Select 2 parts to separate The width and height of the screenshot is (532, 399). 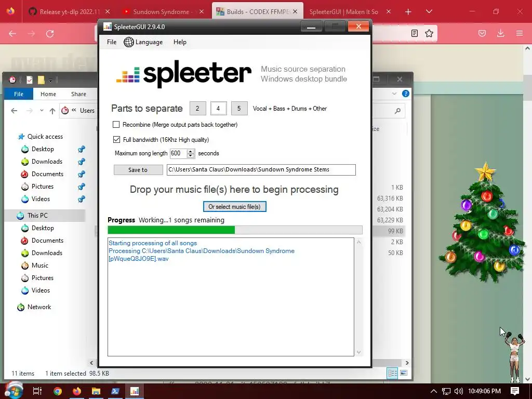[x=197, y=109]
